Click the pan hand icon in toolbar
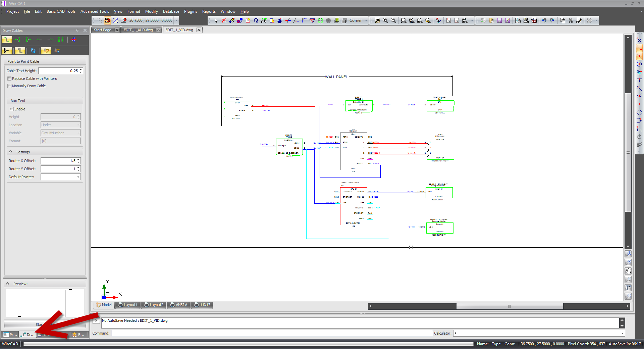Viewport: 644px width, 349px height. [377, 20]
